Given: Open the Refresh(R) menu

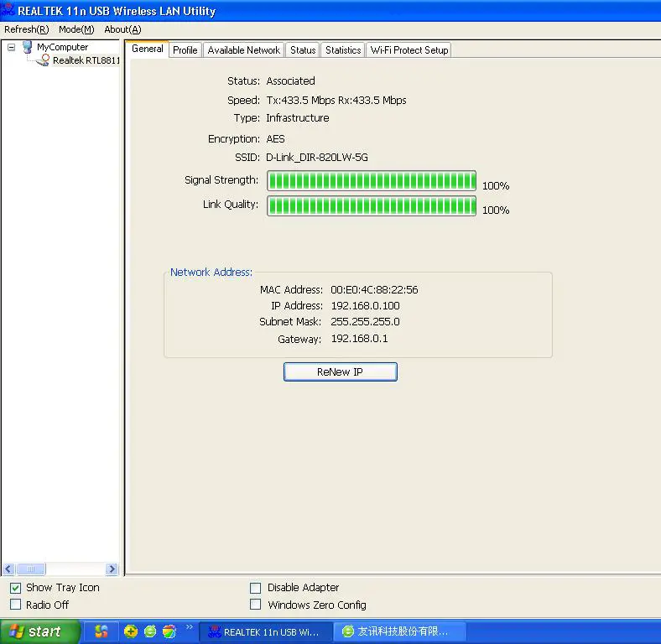Looking at the screenshot, I should pos(27,29).
